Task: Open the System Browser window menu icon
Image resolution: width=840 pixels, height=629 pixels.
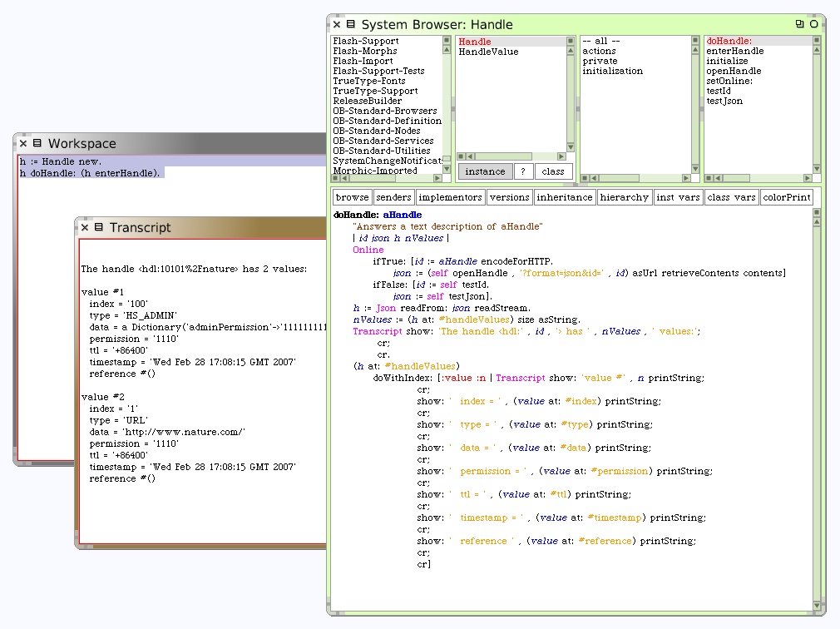Action: (350, 25)
